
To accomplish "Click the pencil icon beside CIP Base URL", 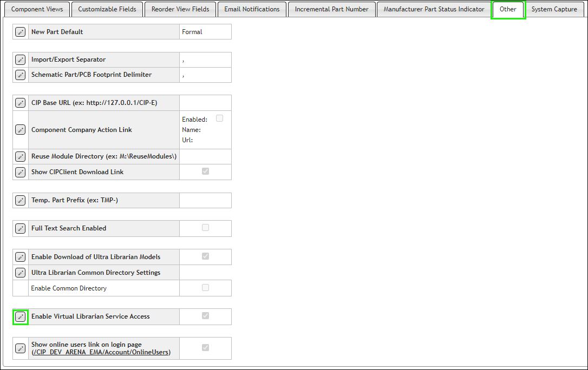I will 20,102.
